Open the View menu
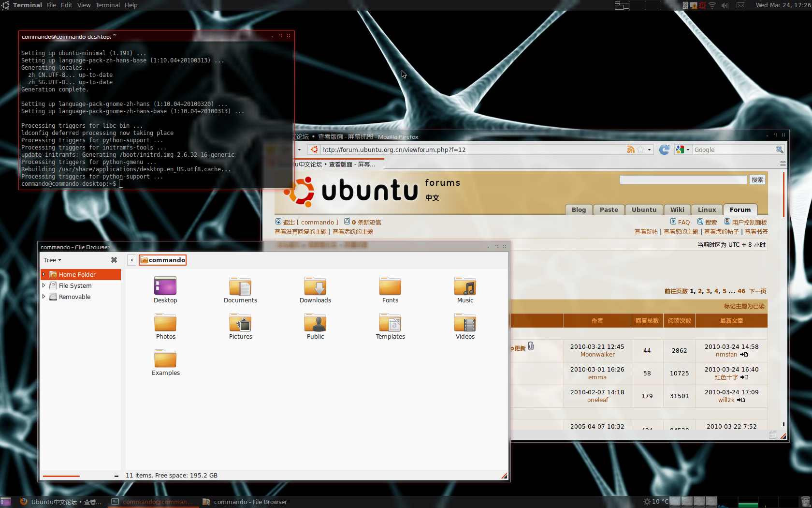This screenshot has width=812, height=508. click(84, 5)
